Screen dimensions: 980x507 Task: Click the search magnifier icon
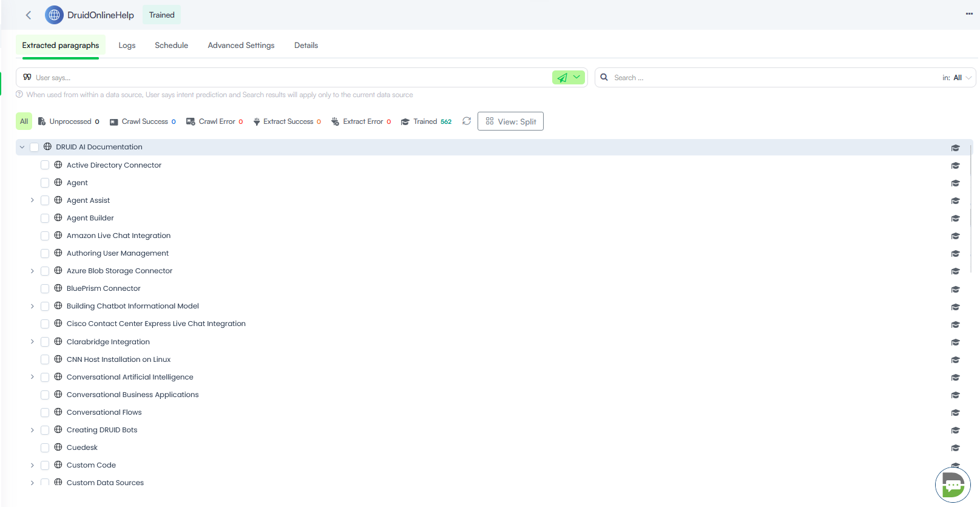604,77
